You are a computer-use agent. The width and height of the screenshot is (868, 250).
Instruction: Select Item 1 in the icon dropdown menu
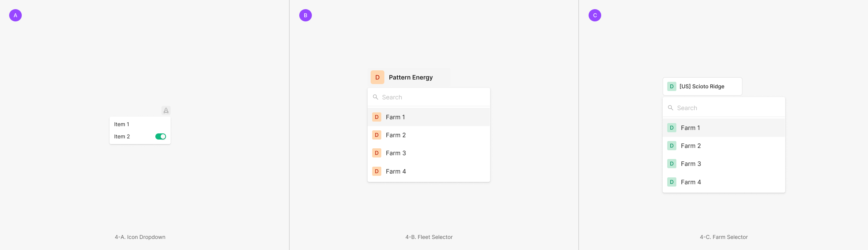coord(122,124)
